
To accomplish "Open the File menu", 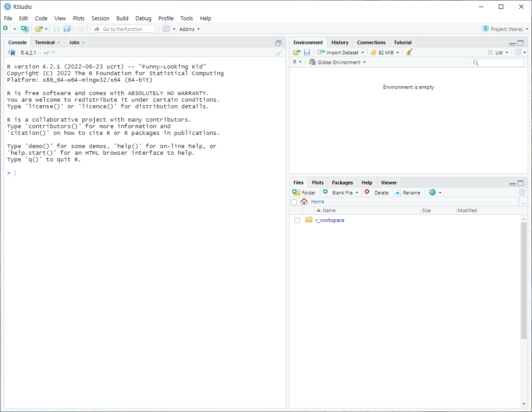I will (x=8, y=19).
